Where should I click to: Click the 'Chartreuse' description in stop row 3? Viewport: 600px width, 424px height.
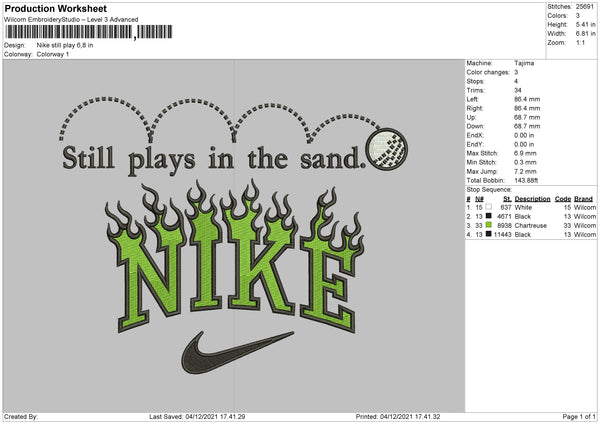[530, 225]
